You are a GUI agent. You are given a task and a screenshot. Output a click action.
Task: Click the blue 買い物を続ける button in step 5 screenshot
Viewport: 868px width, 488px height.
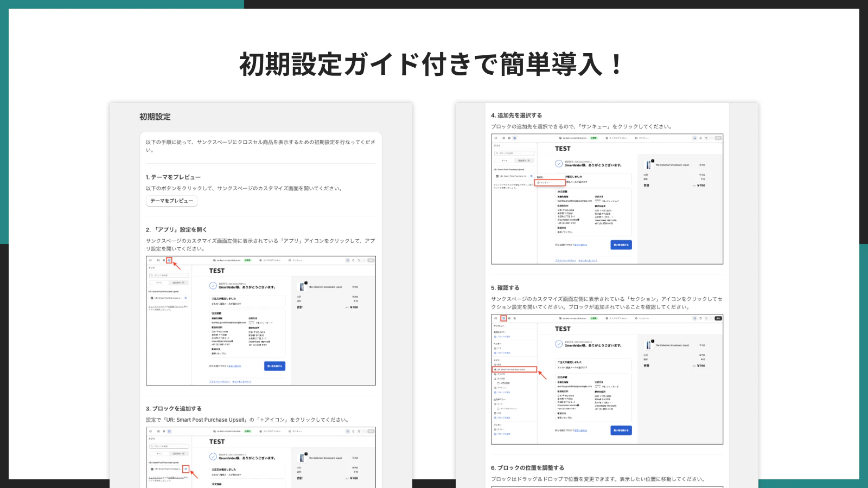(x=621, y=431)
